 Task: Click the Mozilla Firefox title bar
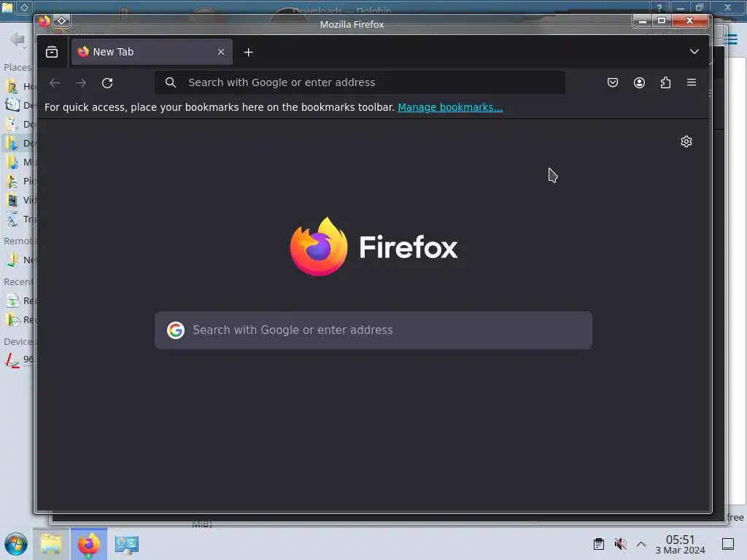click(352, 24)
